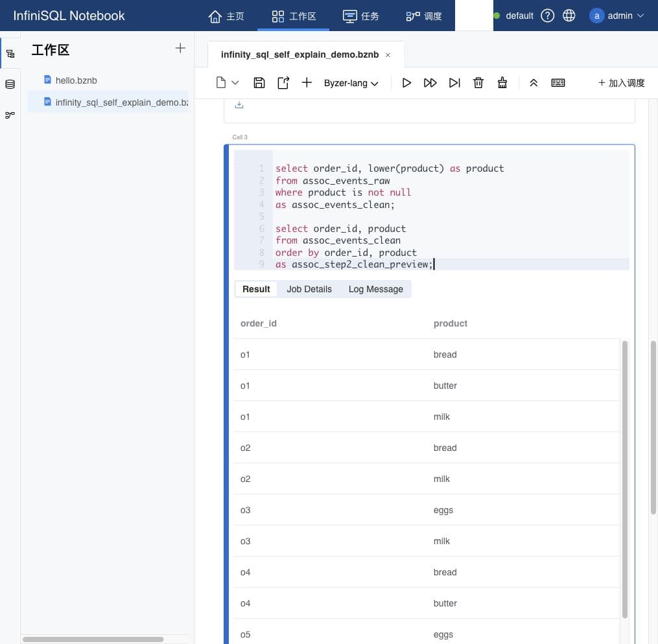The height and width of the screenshot is (644, 658).
Task: Click the new file icon
Action: [x=220, y=82]
